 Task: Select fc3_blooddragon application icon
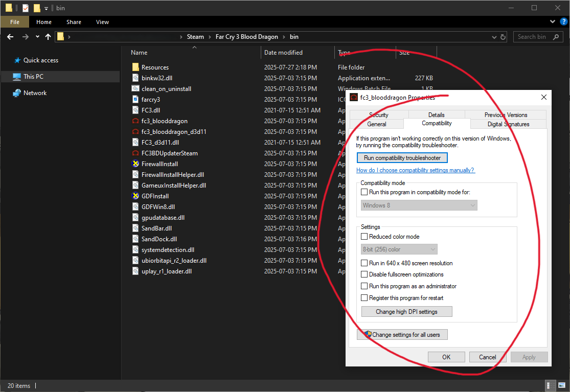point(135,121)
